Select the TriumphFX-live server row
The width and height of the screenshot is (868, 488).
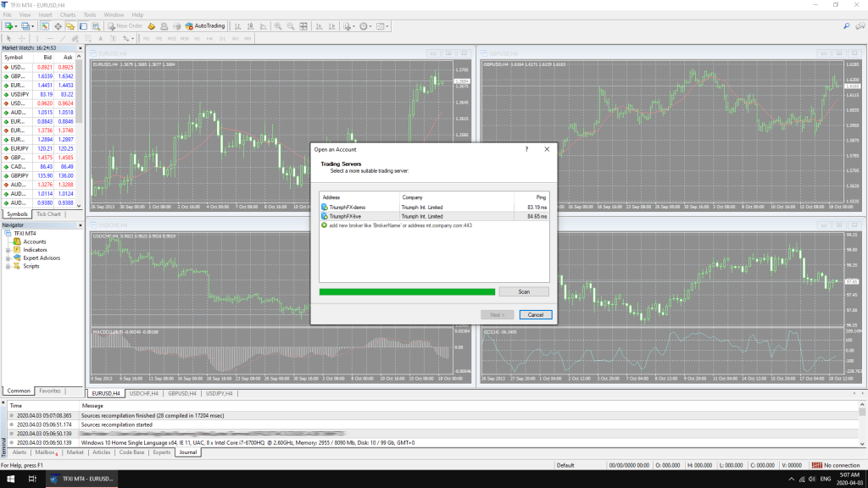(x=434, y=216)
